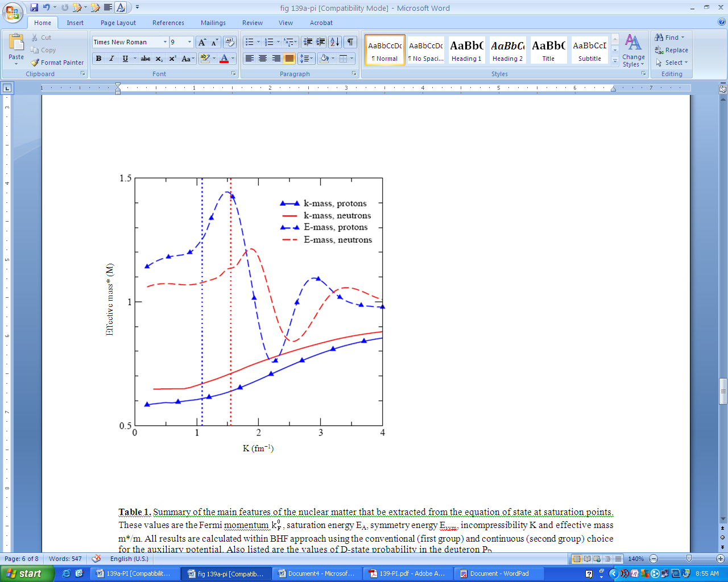Expand the font size dropdown
728x582 pixels.
189,42
